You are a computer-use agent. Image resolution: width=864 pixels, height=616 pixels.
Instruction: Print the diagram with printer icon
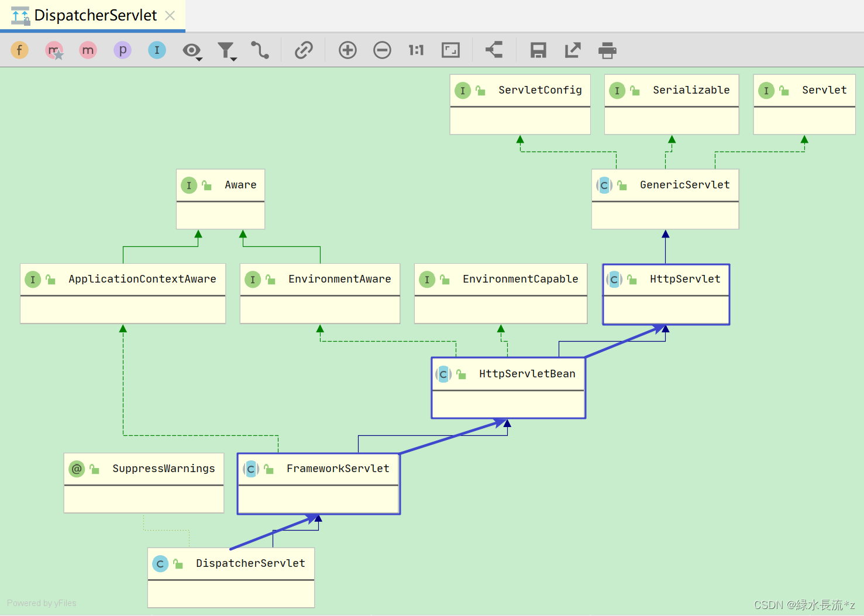pos(607,51)
